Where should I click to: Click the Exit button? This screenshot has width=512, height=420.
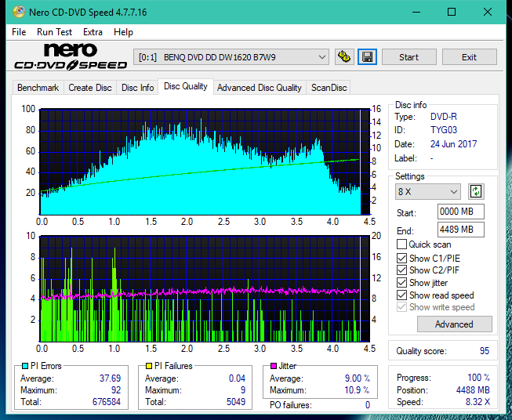(x=469, y=57)
